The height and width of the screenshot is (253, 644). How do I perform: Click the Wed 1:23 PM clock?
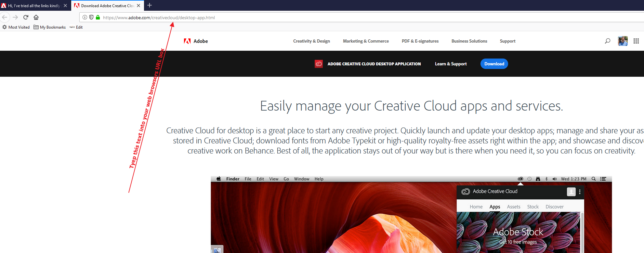click(574, 179)
